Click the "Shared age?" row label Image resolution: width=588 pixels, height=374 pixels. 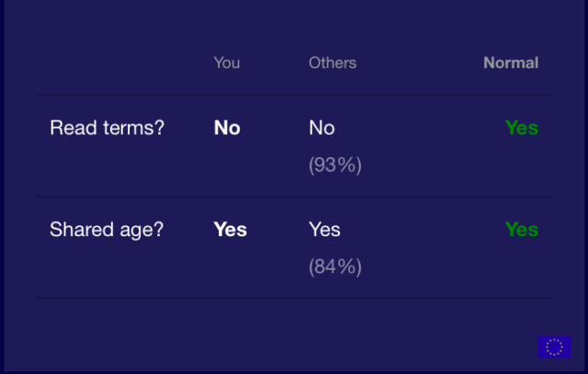pos(107,229)
